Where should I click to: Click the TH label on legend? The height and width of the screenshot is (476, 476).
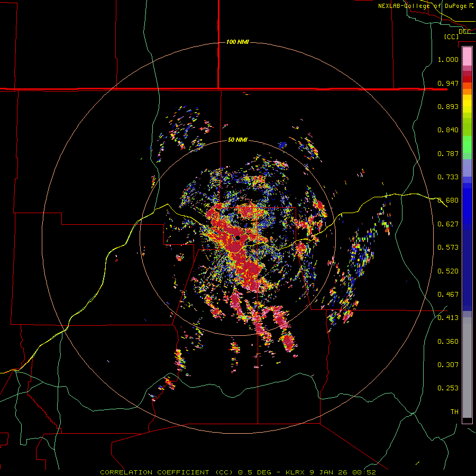(454, 412)
